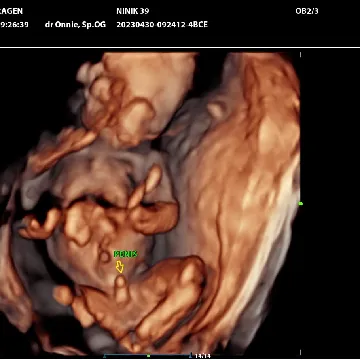Click the yellow arrow annotation marker
The height and width of the screenshot is (360, 360).
pyautogui.click(x=120, y=267)
